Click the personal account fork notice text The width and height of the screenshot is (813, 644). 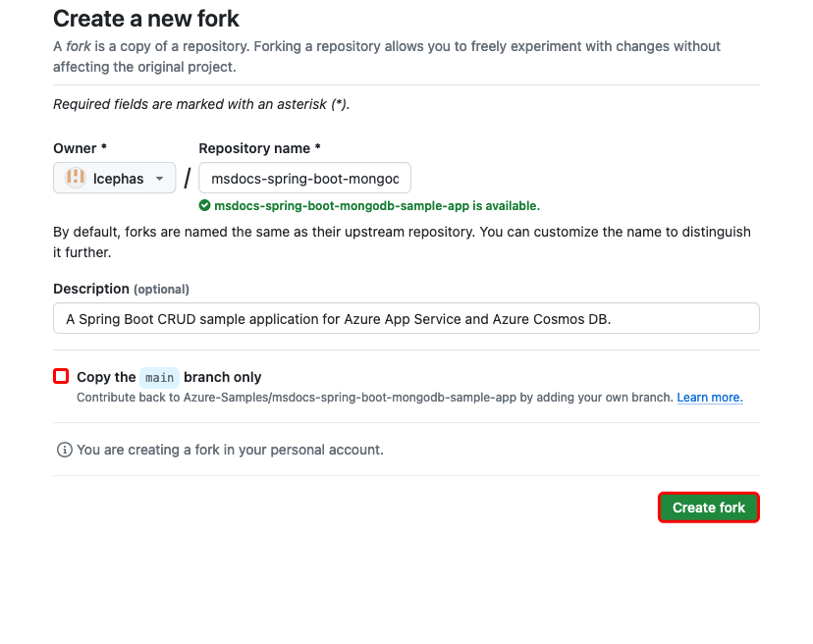pyautogui.click(x=230, y=450)
